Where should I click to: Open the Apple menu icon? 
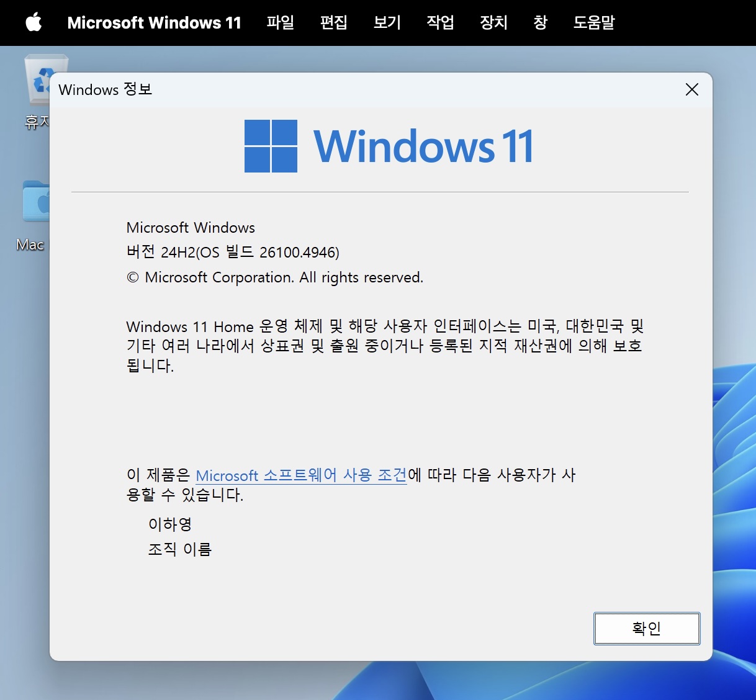(34, 22)
